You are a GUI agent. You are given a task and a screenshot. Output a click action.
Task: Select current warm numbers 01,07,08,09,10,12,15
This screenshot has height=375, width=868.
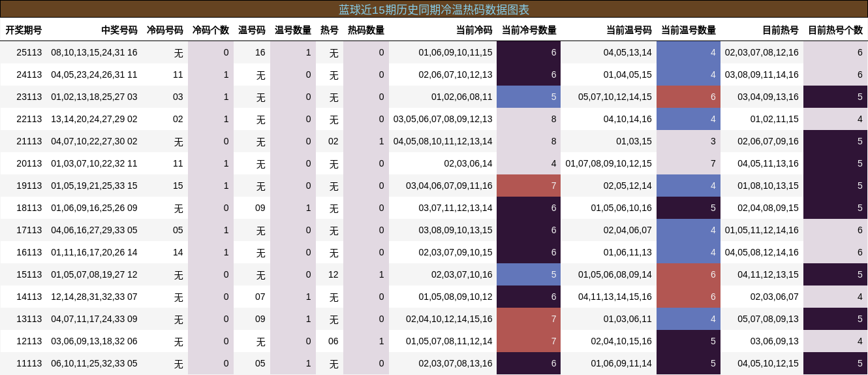(x=609, y=163)
